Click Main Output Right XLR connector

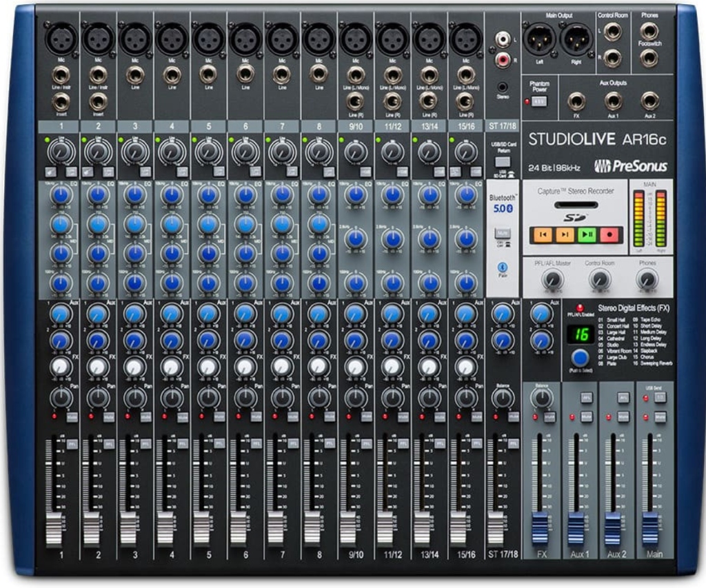[576, 39]
